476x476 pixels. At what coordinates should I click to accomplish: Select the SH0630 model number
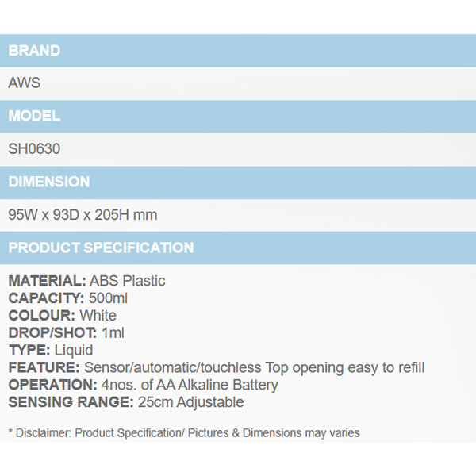34,148
